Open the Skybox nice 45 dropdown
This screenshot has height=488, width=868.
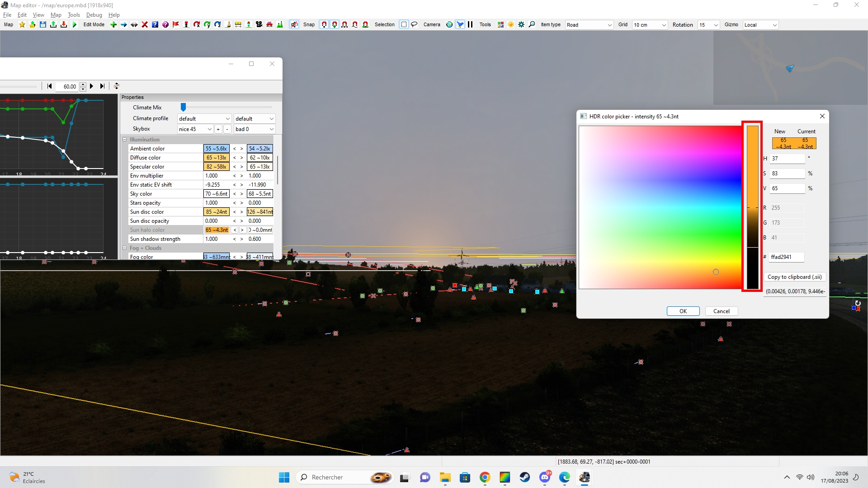click(195, 129)
